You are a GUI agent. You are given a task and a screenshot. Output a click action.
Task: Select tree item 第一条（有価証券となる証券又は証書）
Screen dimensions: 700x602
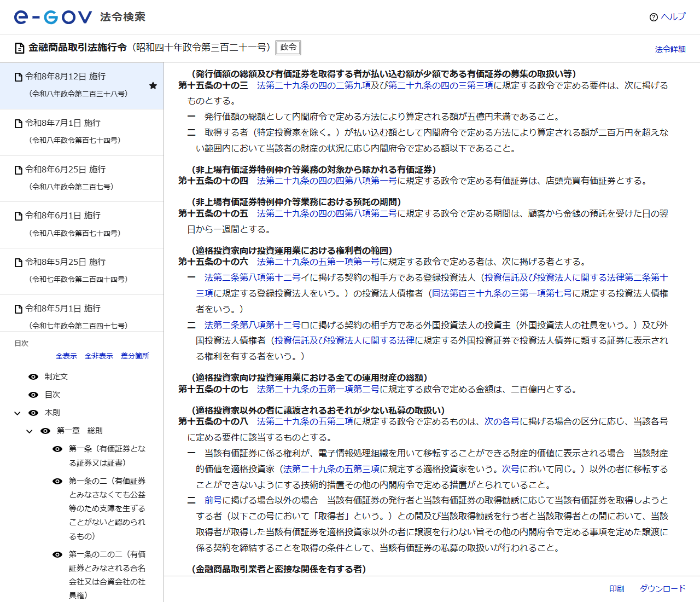tap(107, 456)
